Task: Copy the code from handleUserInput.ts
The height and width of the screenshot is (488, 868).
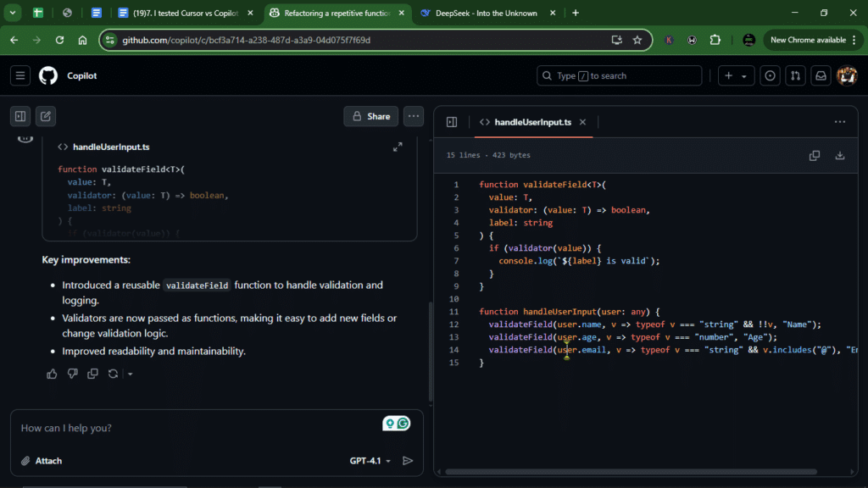Action: (x=815, y=155)
